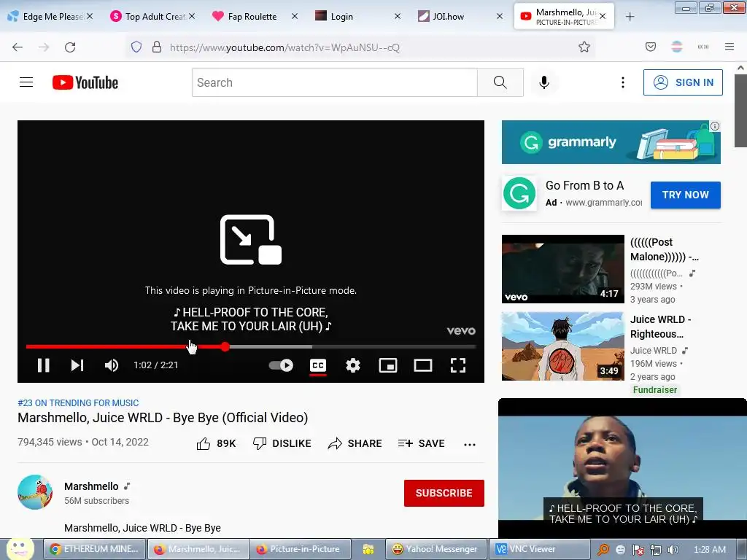Switch to theater mode icon
The image size is (747, 560).
coord(423,365)
